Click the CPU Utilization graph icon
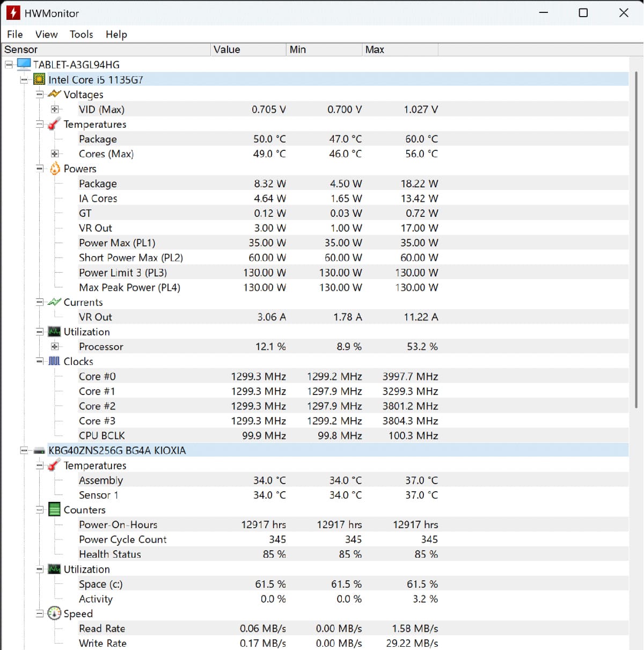Viewport: 644px width, 650px height. click(54, 332)
